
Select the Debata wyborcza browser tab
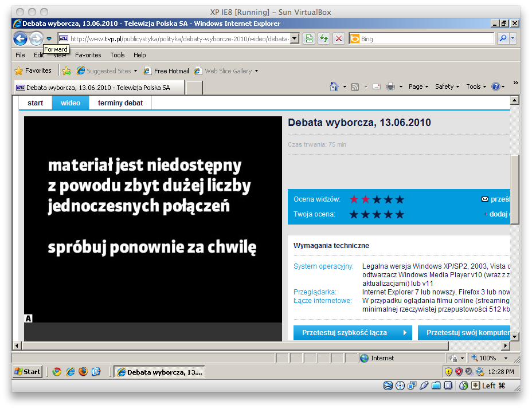tap(99, 88)
